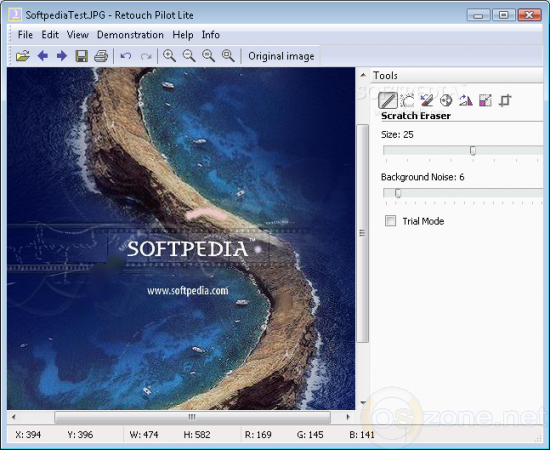The height and width of the screenshot is (450, 550).
Task: Maximize the Retouch Pilot Lite window
Action: point(503,15)
